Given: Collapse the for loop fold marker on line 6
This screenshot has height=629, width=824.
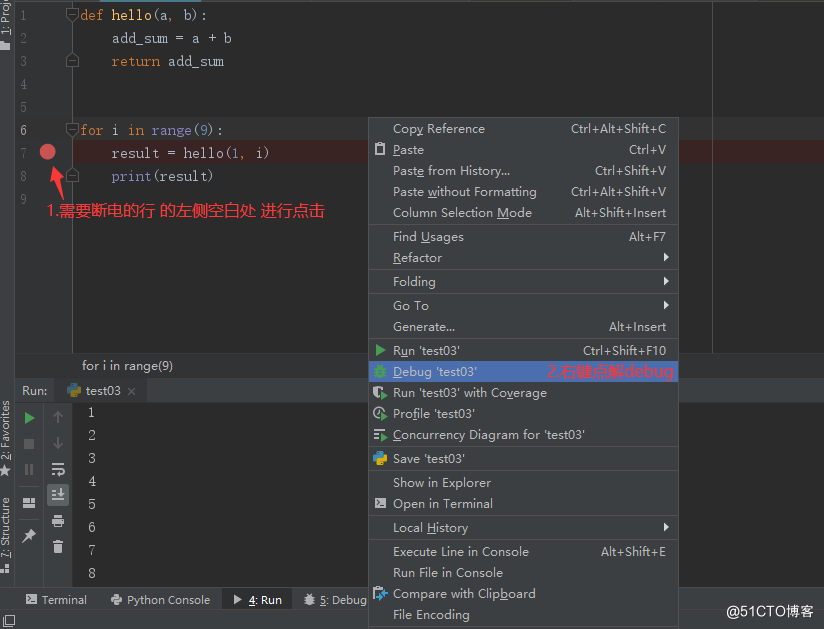Looking at the screenshot, I should 73,129.
